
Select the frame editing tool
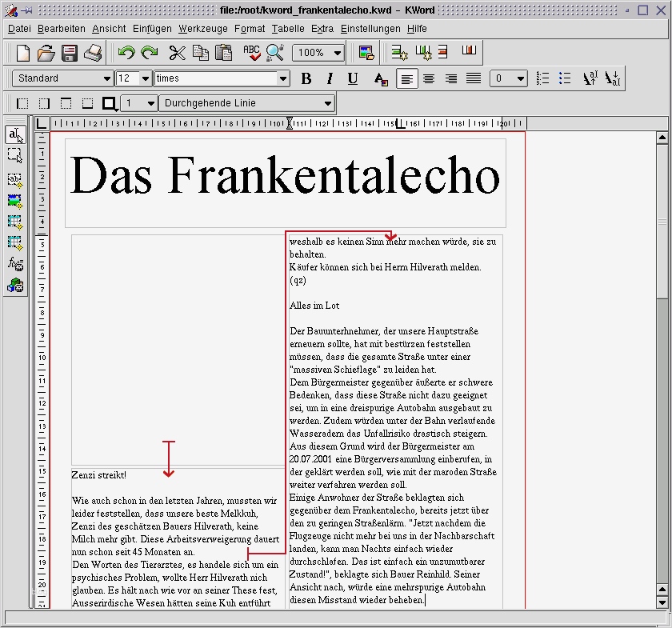coord(14,155)
